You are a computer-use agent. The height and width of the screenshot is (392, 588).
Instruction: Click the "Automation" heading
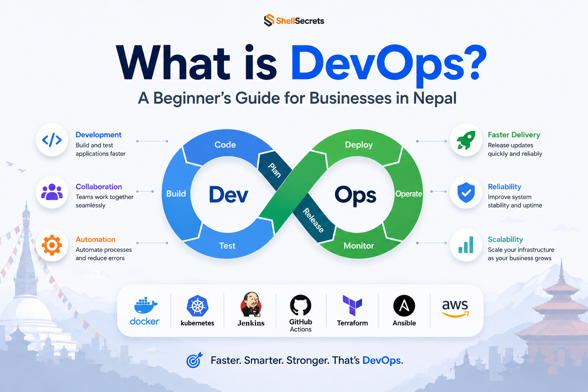tap(95, 239)
